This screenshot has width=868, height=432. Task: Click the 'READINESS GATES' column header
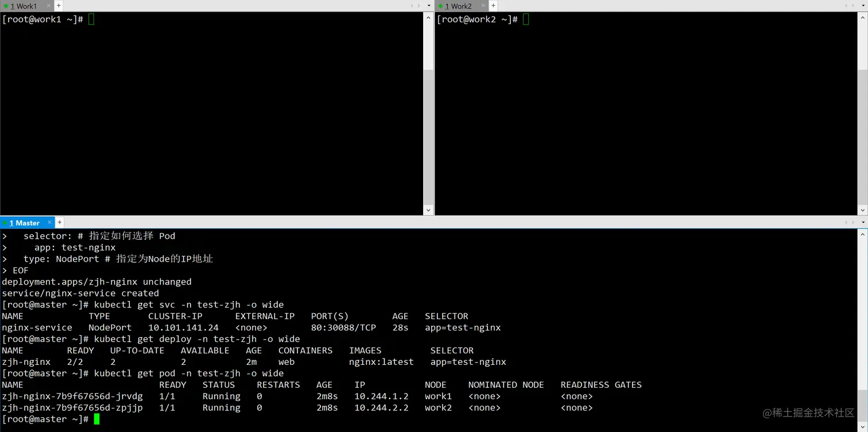[x=601, y=385]
